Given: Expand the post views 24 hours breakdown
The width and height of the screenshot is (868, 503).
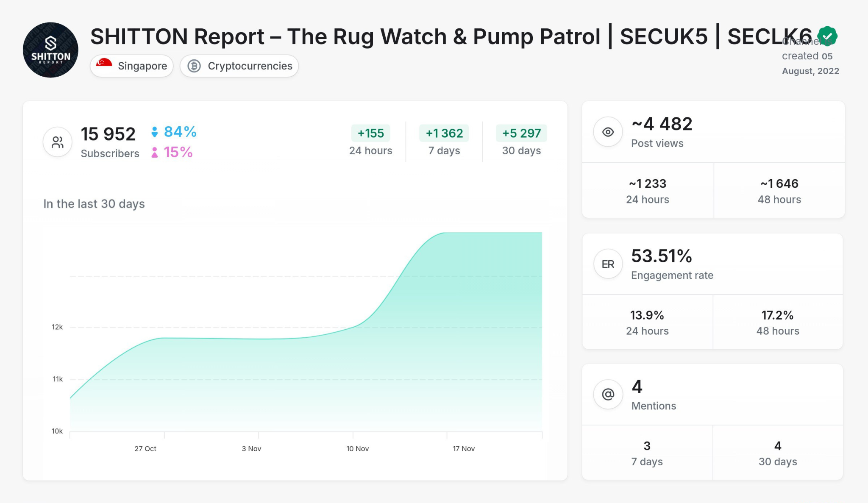Looking at the screenshot, I should pos(647,190).
